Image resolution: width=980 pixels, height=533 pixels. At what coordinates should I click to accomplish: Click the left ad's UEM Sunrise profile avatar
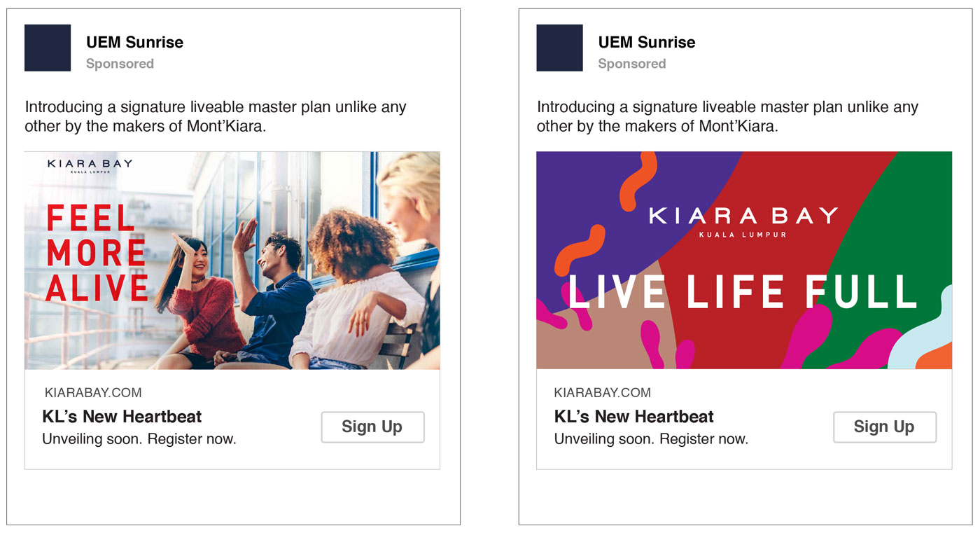tap(48, 48)
